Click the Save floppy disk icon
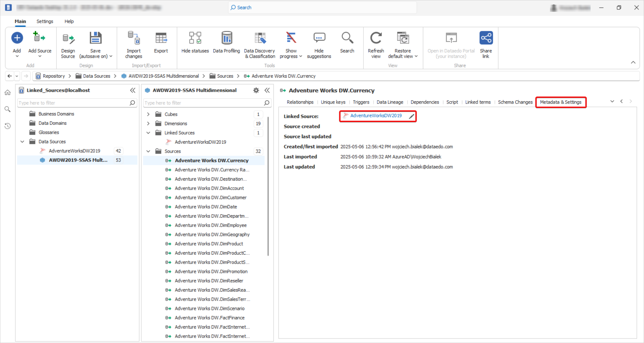The height and width of the screenshot is (343, 644). 95,38
